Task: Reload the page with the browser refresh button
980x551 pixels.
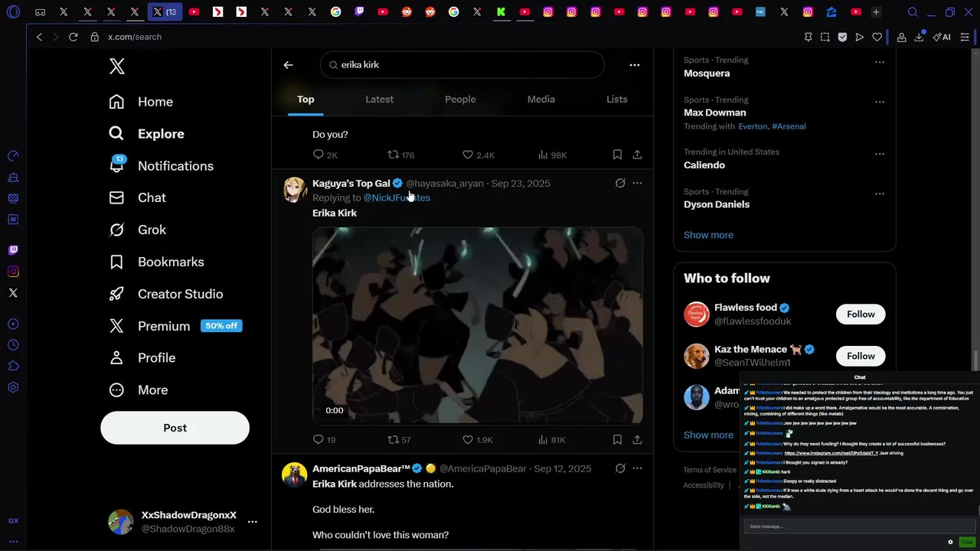Action: point(73,37)
